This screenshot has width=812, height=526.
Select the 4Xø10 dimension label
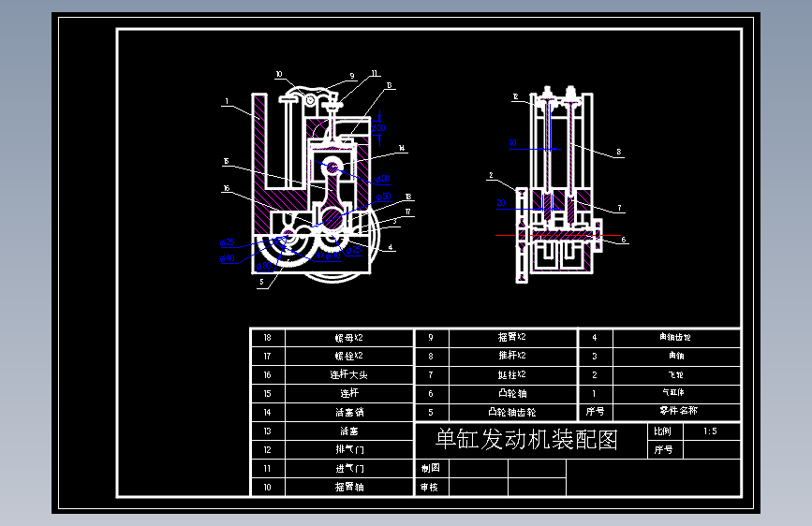(x=329, y=256)
